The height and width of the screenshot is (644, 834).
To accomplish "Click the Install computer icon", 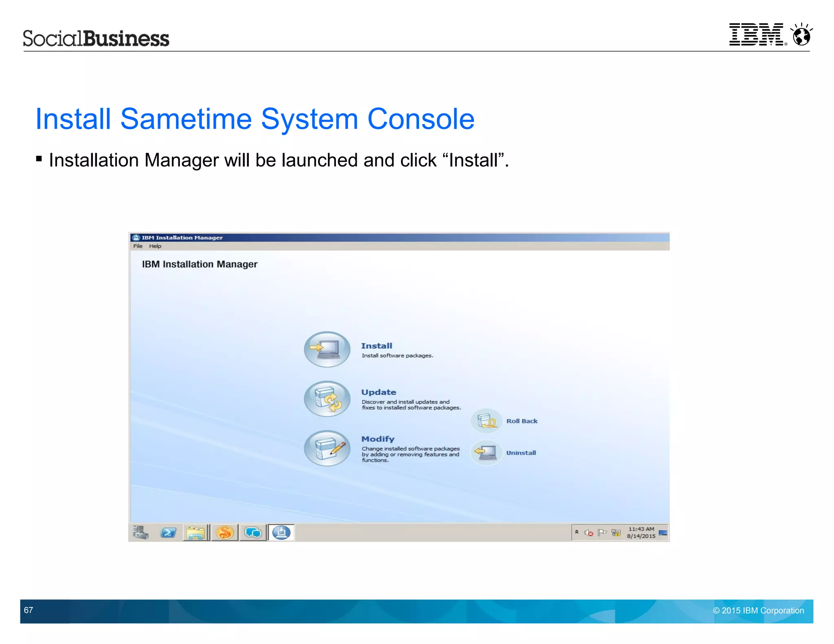I will 327,349.
